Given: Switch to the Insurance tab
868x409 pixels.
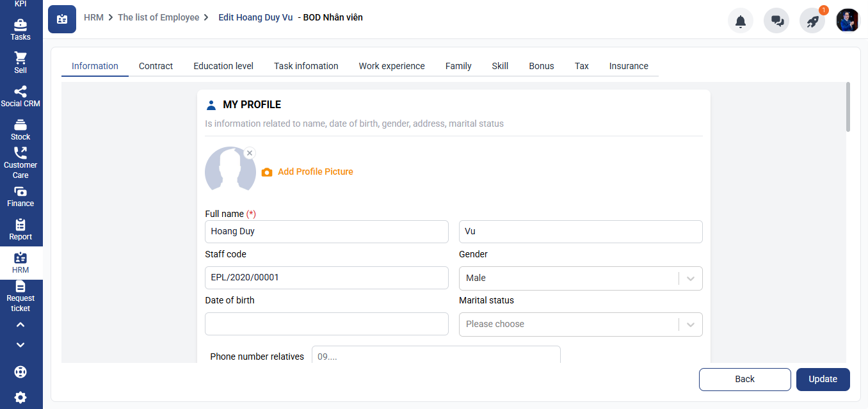Looking at the screenshot, I should [x=629, y=66].
